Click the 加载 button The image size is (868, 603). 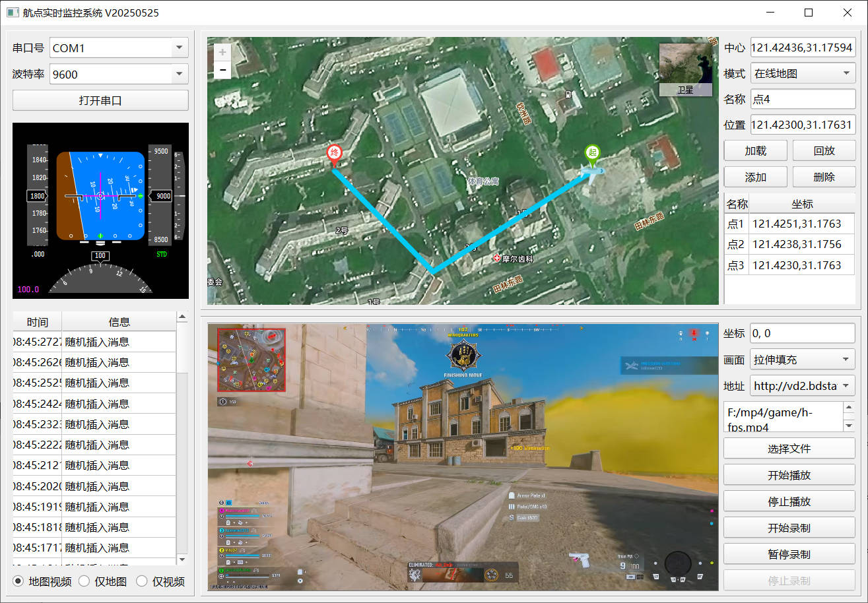click(756, 150)
